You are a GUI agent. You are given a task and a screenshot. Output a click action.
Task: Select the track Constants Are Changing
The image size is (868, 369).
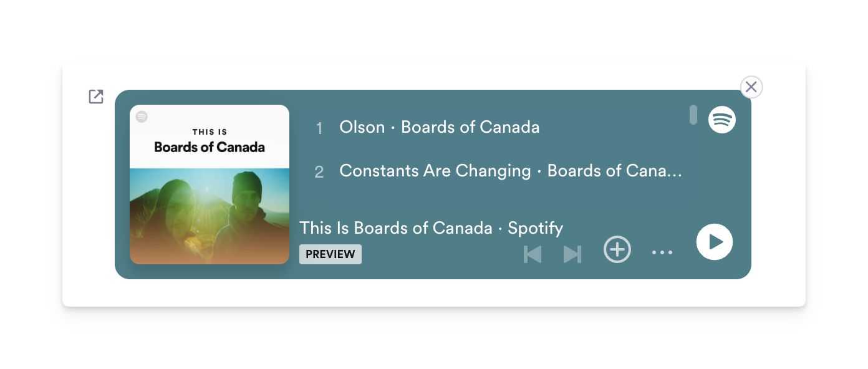[x=435, y=171]
